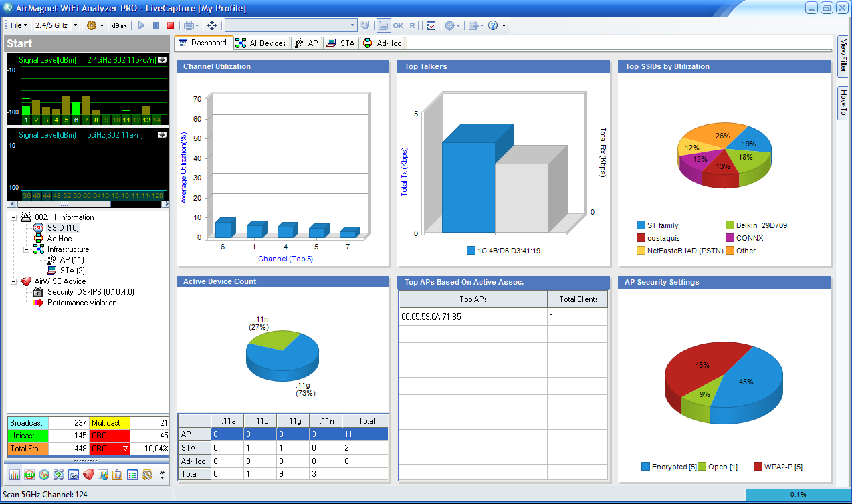The image size is (852, 504).
Task: Open 2.4GHz signal chart options arrow
Action: click(x=162, y=59)
